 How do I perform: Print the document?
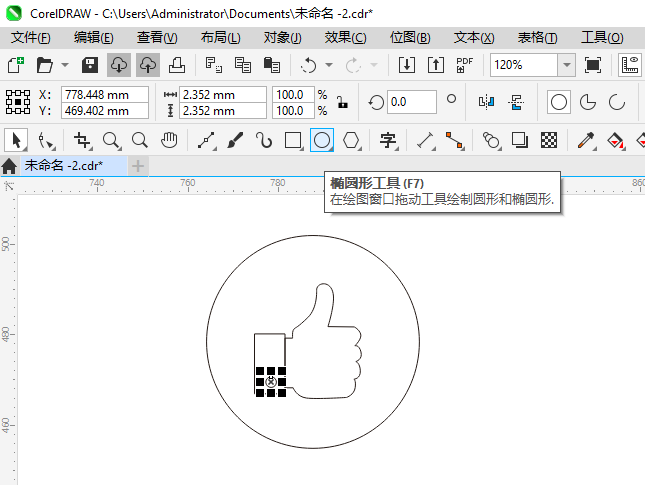point(177,65)
